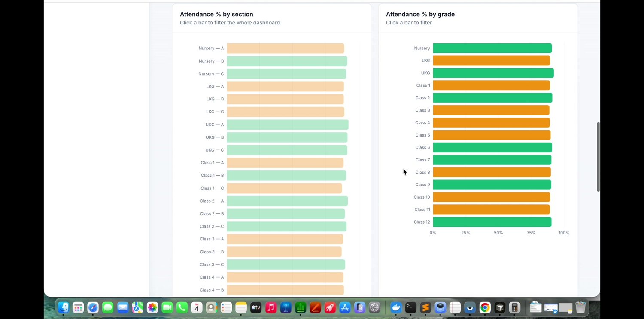644x319 pixels.
Task: Filter by the Class 6 grade bar
Action: click(492, 147)
